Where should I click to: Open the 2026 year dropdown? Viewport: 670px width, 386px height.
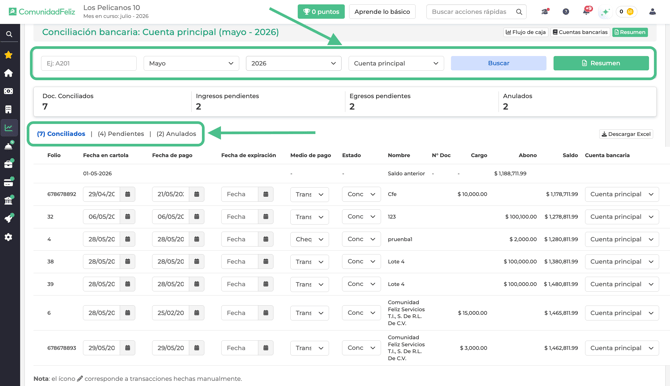pyautogui.click(x=294, y=63)
